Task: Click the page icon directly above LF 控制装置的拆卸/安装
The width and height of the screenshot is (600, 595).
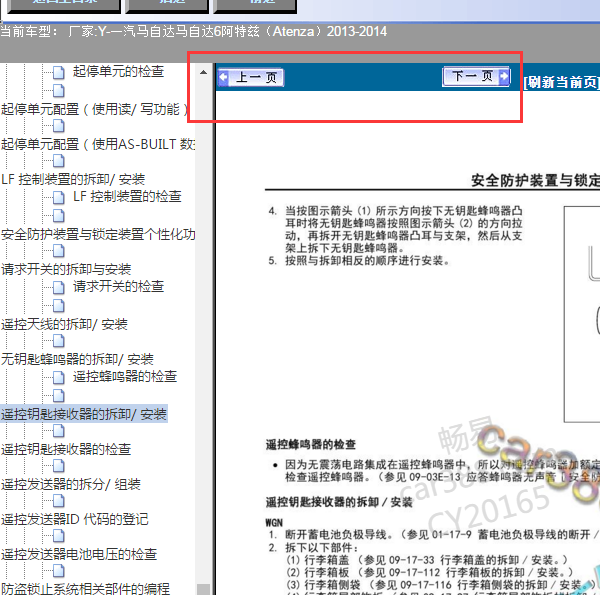Action: pos(59,161)
